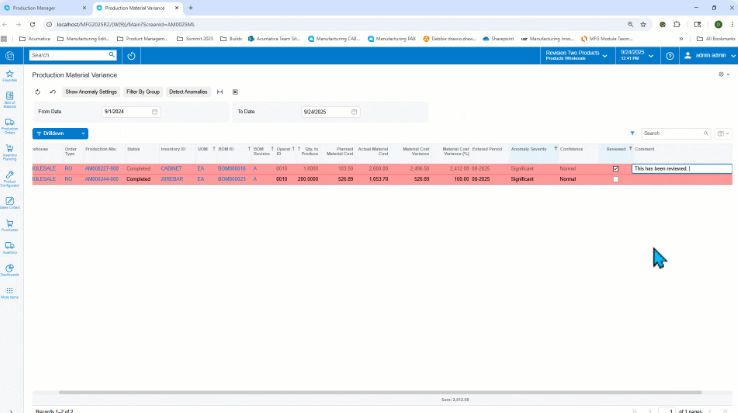Open Favorites in the left sidebar
738x413 pixels.
pyautogui.click(x=9, y=75)
